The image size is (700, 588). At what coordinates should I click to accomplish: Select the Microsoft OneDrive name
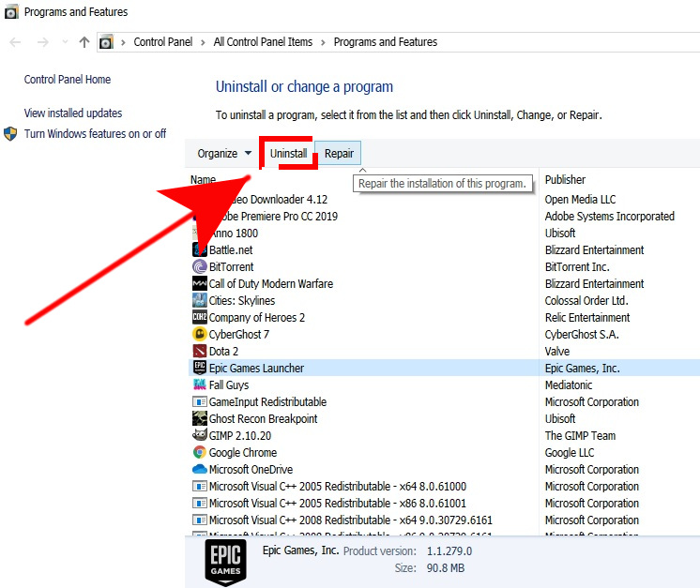click(x=251, y=469)
